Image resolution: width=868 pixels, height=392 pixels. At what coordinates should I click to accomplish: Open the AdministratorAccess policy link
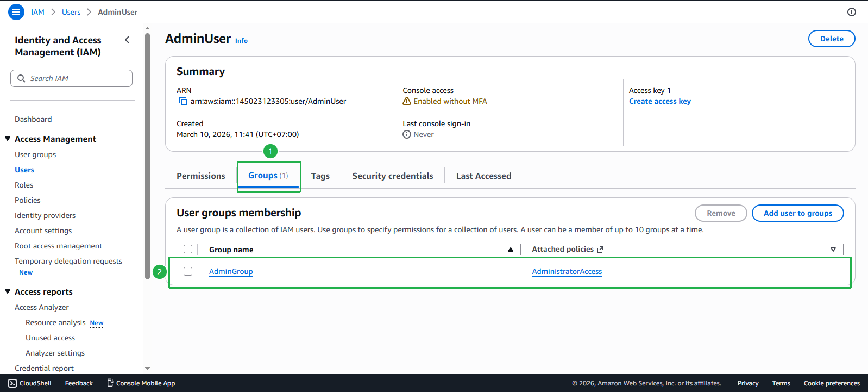tap(567, 271)
